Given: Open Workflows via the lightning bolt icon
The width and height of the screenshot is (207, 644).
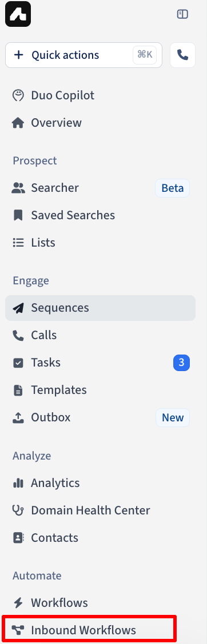Looking at the screenshot, I should [x=18, y=603].
